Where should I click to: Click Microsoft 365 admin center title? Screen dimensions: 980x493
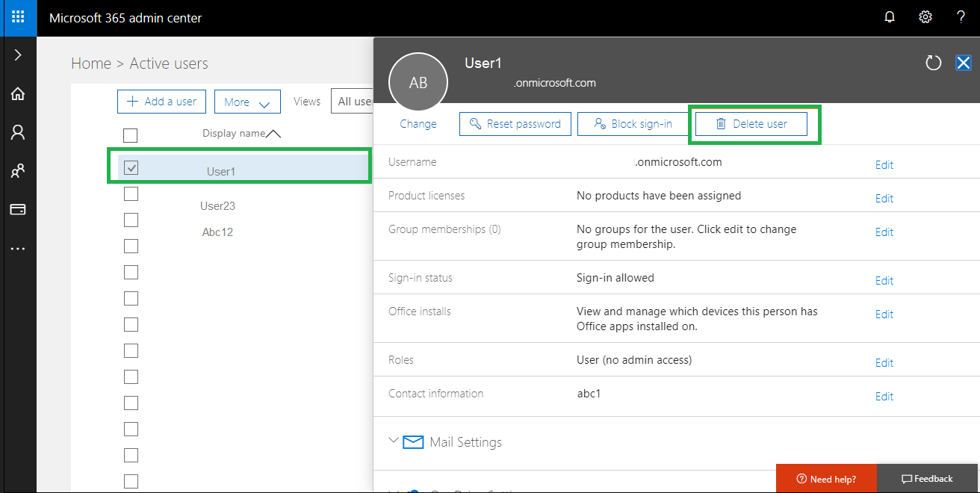coord(125,17)
